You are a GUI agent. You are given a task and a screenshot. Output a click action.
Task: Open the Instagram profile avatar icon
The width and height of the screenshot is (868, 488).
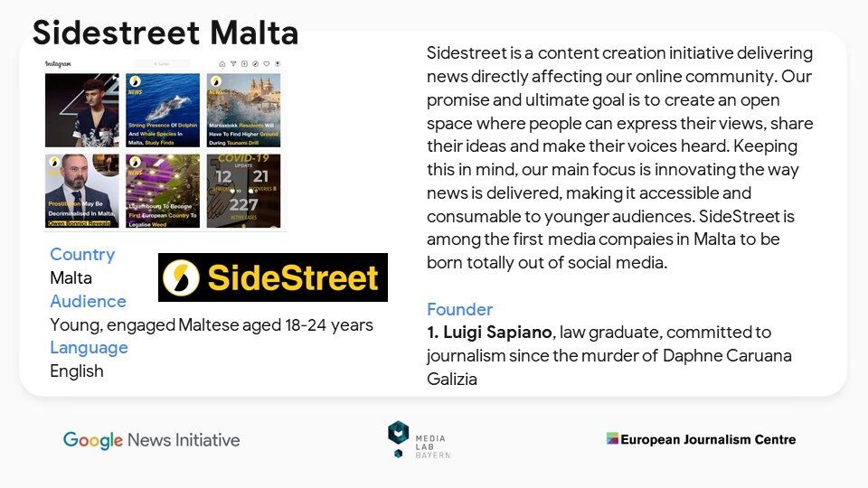pos(278,64)
